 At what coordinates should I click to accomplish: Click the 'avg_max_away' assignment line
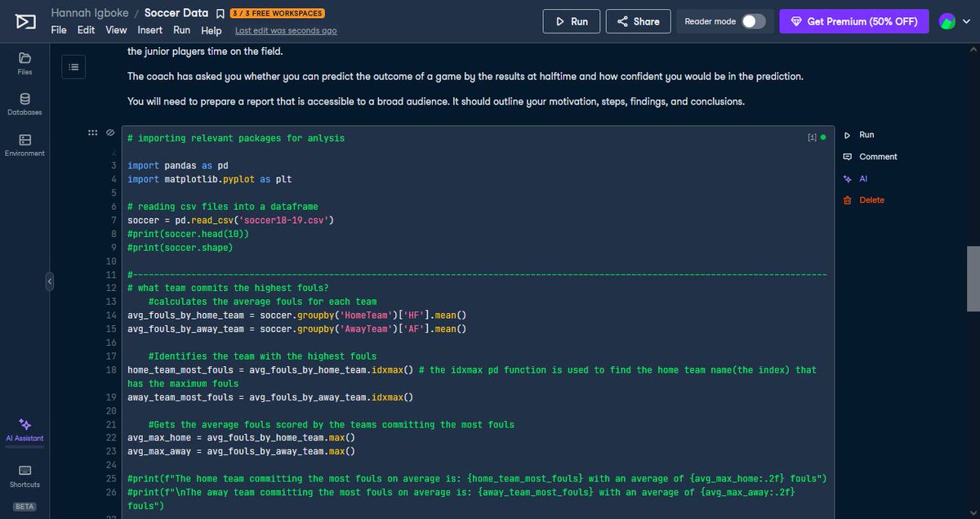[x=242, y=451]
